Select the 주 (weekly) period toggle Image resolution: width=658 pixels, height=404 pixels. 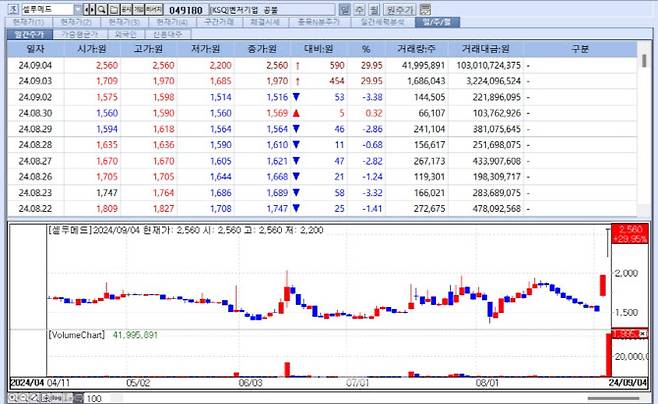pos(359,10)
